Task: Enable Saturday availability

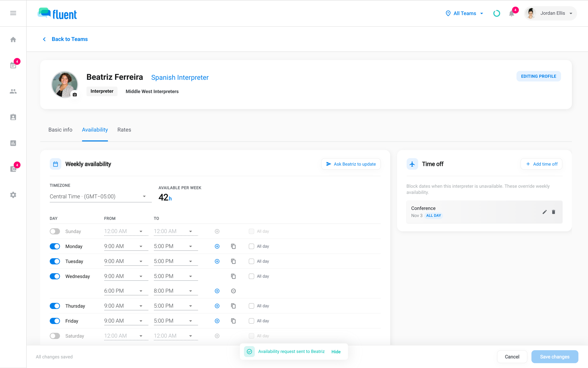Action: [55, 336]
